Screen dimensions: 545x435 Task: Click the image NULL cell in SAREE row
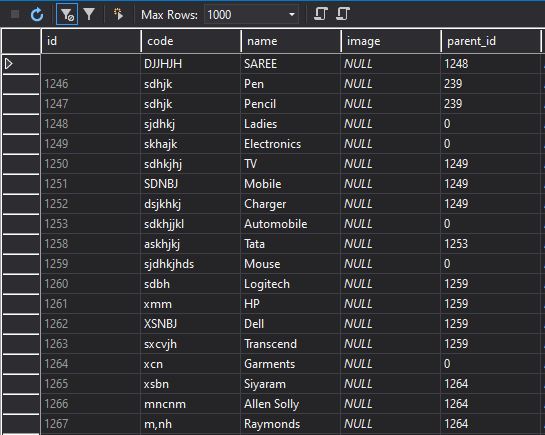391,64
